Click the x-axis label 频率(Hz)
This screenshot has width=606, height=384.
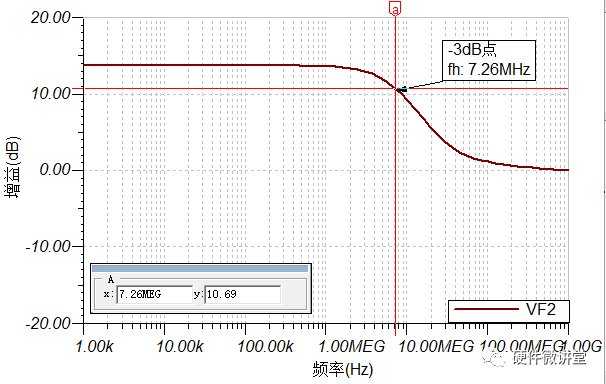342,370
